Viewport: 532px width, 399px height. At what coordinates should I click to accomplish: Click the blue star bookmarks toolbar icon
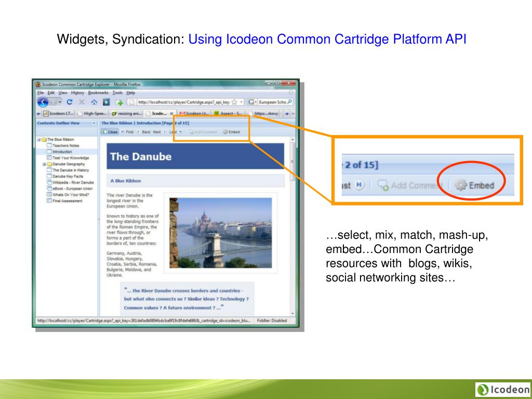tap(106, 102)
